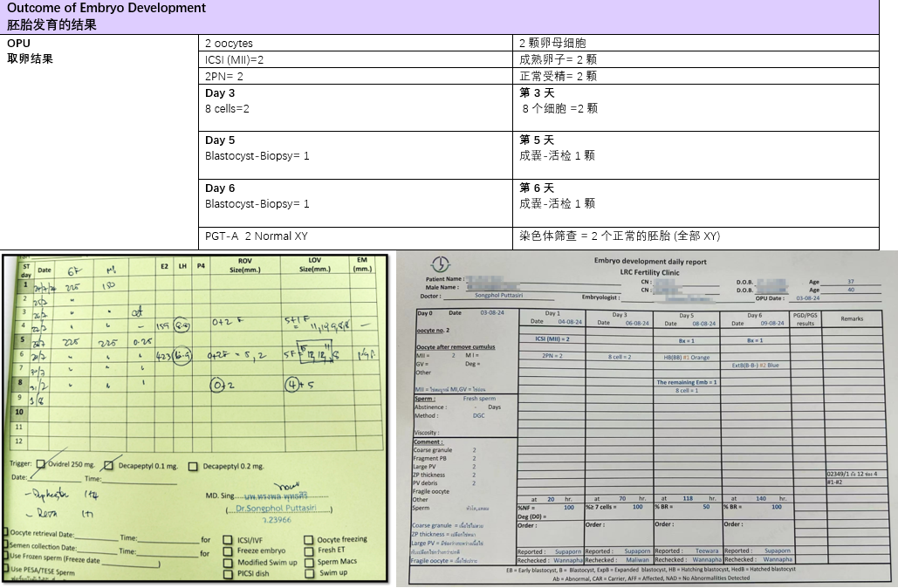Image resolution: width=898 pixels, height=588 pixels.
Task: Tick the Oocyte retrieval Date checkbox
Action: pos(6,532)
